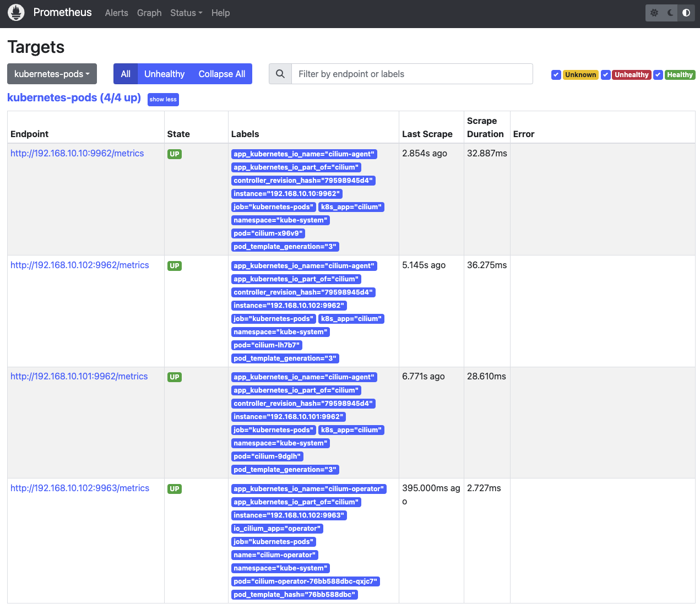Switch to light theme sun icon

tap(654, 13)
